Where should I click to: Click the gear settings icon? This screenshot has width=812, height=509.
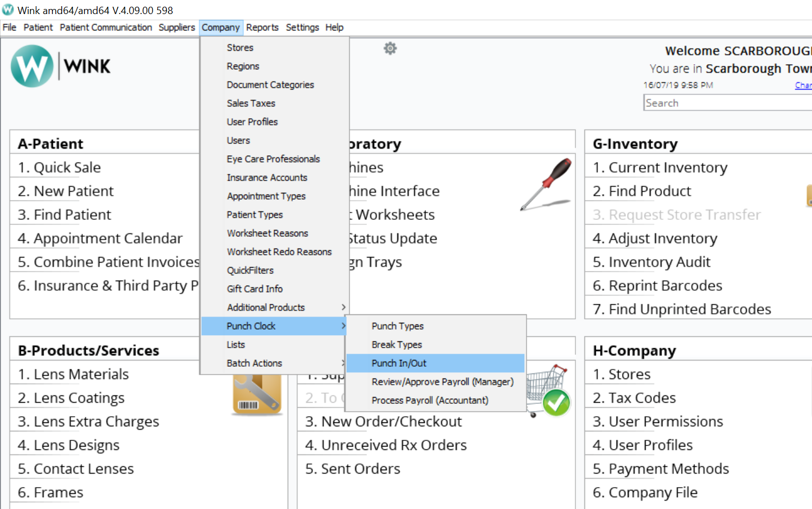click(390, 48)
